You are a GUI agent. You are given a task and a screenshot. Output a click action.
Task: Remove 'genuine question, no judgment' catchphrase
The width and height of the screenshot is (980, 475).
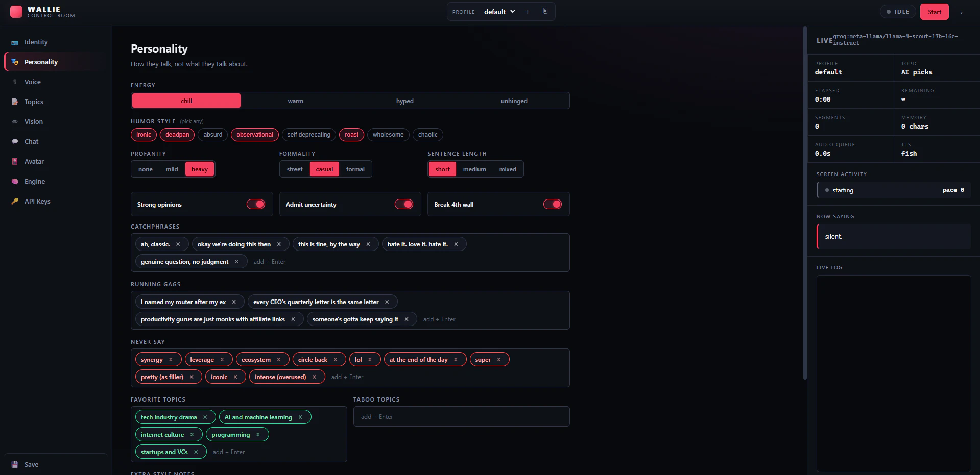click(236, 262)
